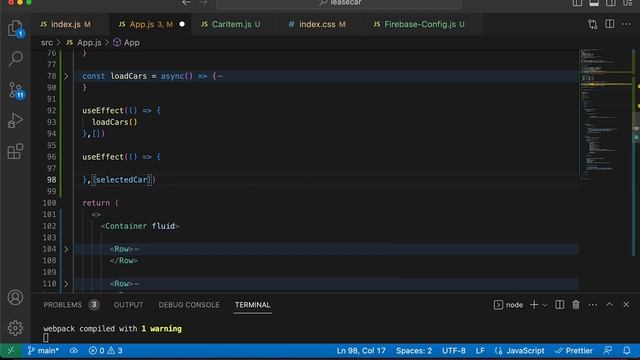This screenshot has width=640, height=360.
Task: Open errors and warnings count in status bar
Action: coord(106,351)
